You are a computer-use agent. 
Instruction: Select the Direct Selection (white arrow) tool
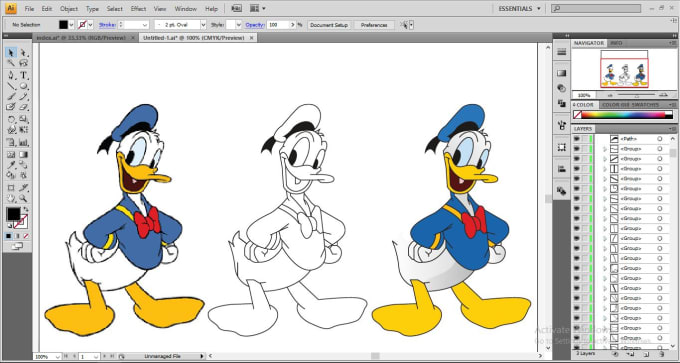(x=23, y=53)
